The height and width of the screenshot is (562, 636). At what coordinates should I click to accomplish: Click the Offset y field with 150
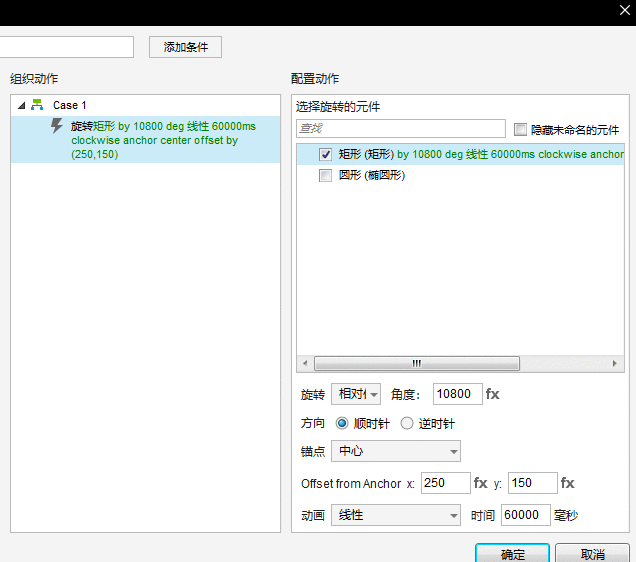pyautogui.click(x=533, y=483)
